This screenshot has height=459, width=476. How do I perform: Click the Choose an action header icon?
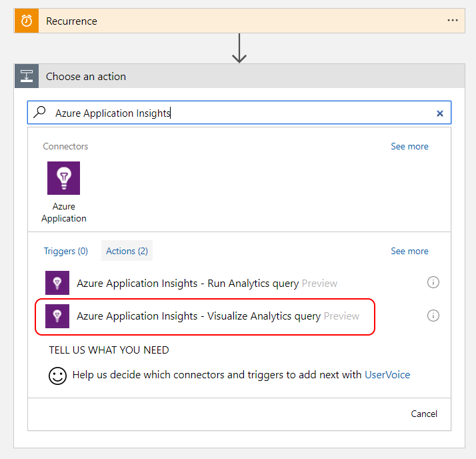(x=27, y=77)
